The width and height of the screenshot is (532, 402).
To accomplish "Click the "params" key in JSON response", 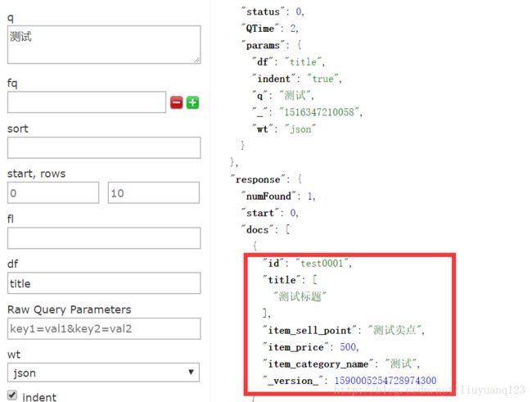I will (263, 46).
